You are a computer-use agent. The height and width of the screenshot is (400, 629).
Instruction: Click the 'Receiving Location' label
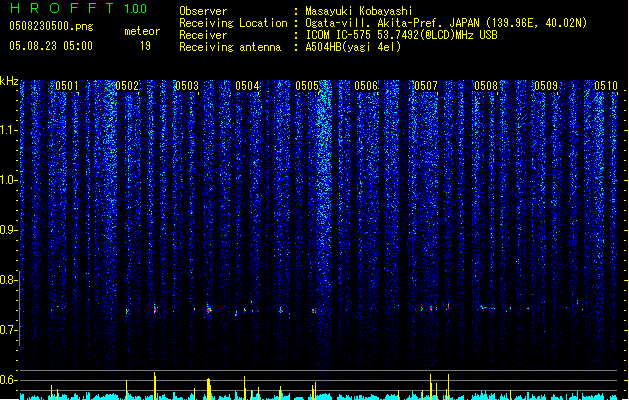[x=233, y=23]
